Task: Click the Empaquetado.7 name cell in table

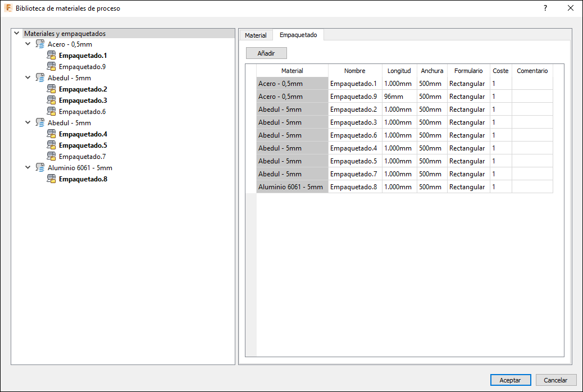Action: pos(355,174)
